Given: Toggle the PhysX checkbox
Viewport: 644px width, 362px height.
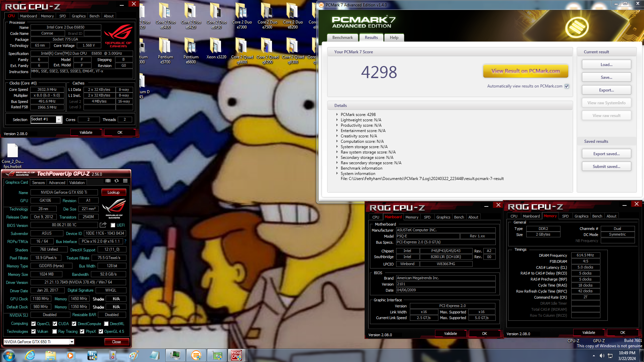Looking at the screenshot, I should click(x=82, y=331).
